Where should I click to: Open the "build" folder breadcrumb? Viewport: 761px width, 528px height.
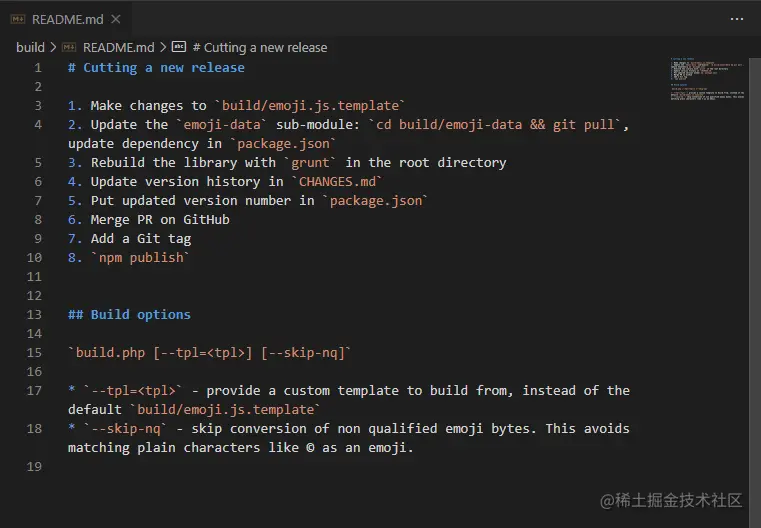pyautogui.click(x=30, y=47)
